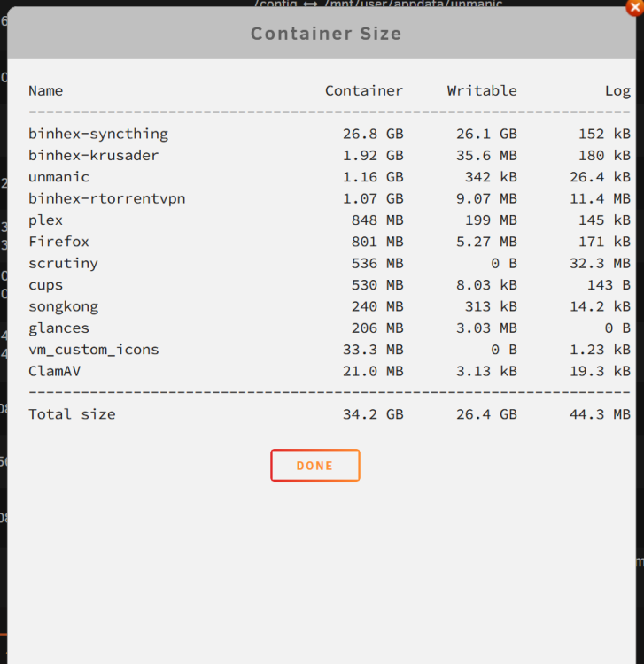This screenshot has width=644, height=664.
Task: Click the songkong row name
Action: point(63,306)
